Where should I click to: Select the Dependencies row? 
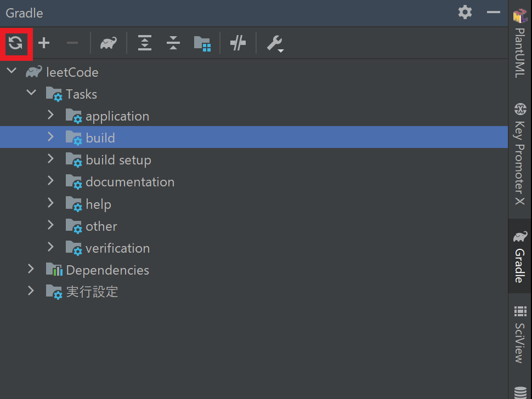point(254,270)
